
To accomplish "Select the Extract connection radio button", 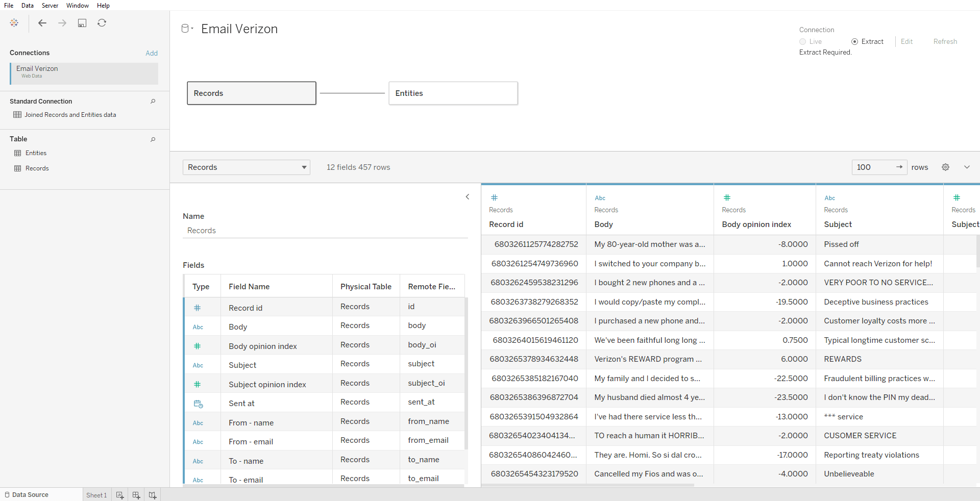I will tap(854, 42).
